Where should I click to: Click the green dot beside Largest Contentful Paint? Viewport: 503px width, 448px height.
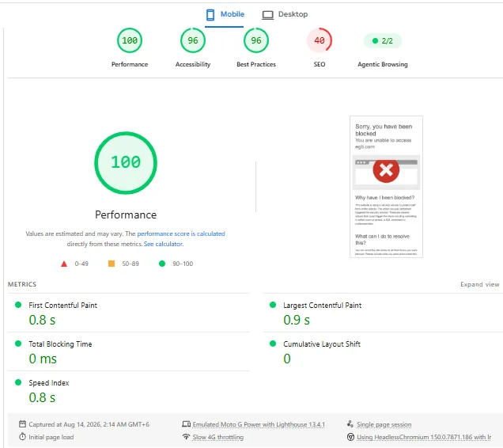coord(273,305)
